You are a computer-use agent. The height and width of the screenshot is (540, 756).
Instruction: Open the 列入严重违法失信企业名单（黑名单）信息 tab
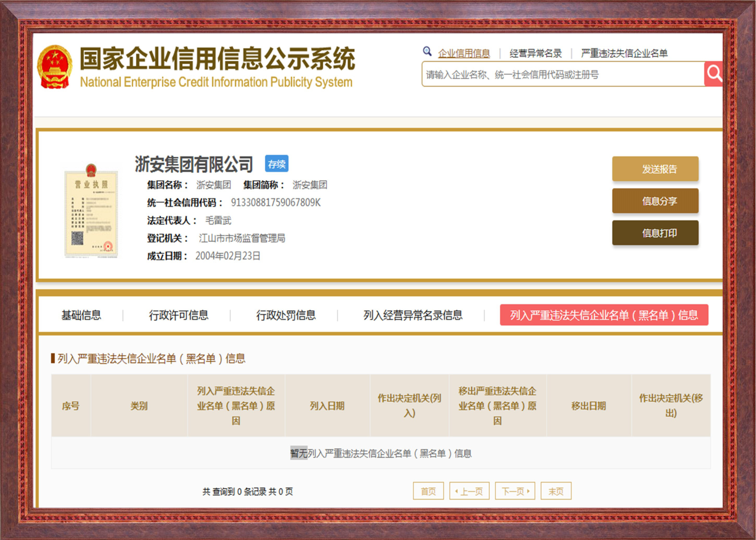(x=604, y=315)
